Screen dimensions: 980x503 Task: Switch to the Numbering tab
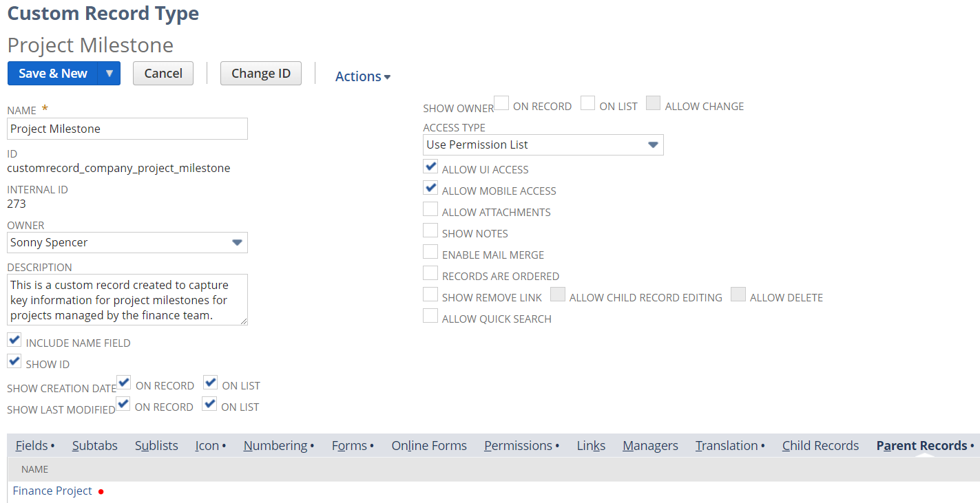(275, 445)
